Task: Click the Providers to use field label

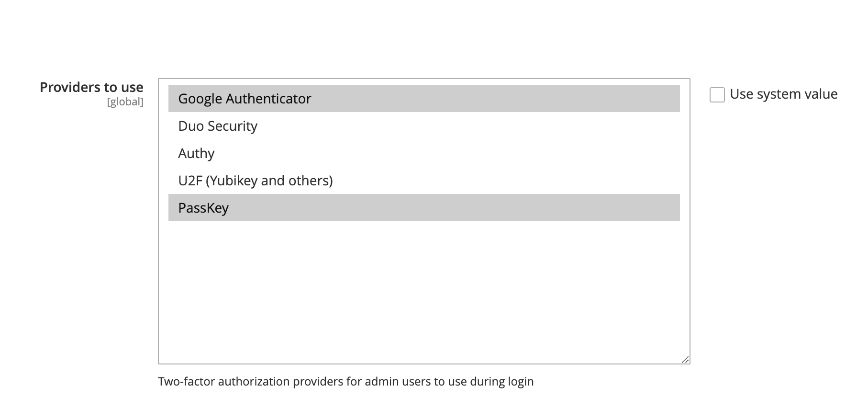Action: (91, 87)
